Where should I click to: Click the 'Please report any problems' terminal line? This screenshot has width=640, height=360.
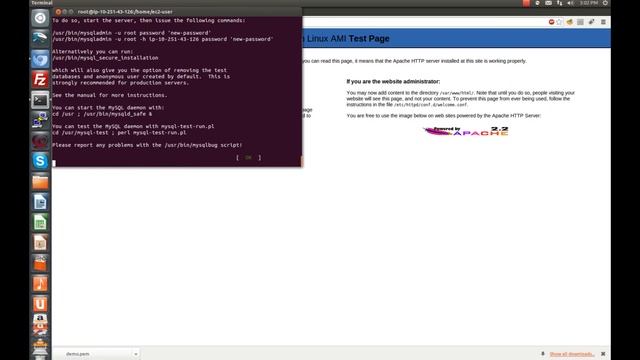pos(147,145)
